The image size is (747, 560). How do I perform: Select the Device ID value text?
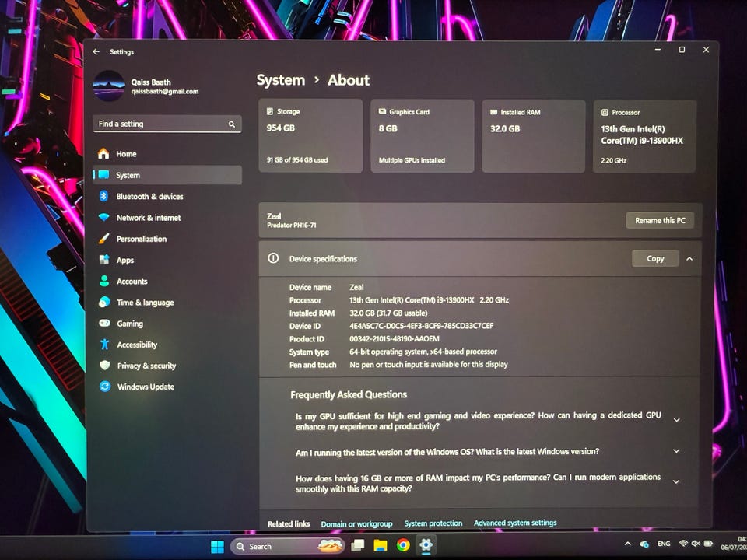pos(421,326)
